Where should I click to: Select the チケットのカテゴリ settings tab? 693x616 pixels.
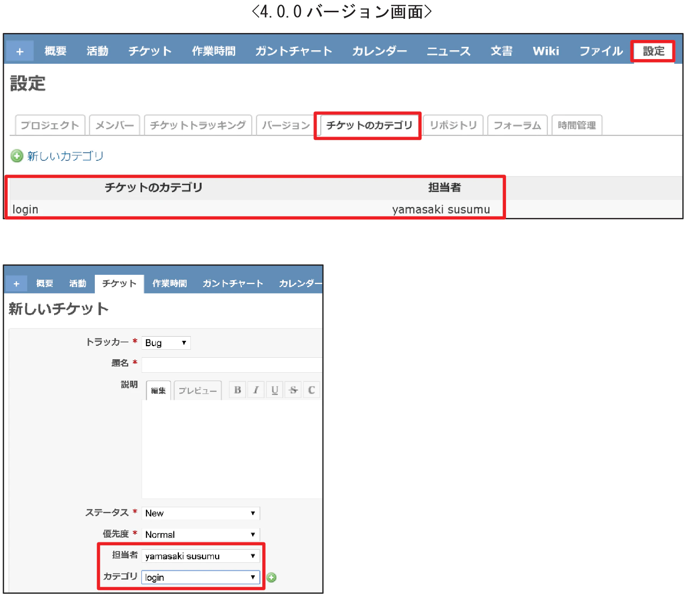click(x=369, y=125)
